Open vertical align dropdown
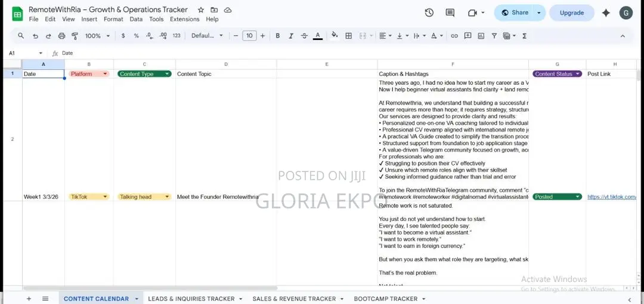The width and height of the screenshot is (644, 304). [x=402, y=36]
